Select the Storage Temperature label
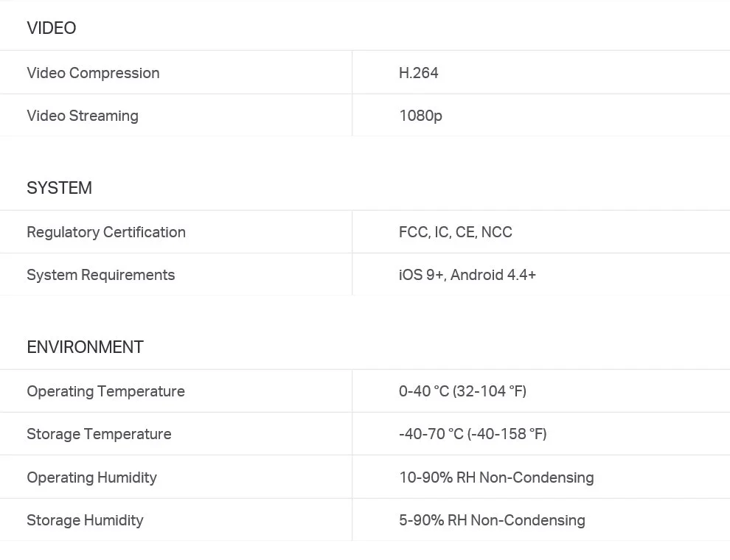This screenshot has width=730, height=560. tap(99, 434)
